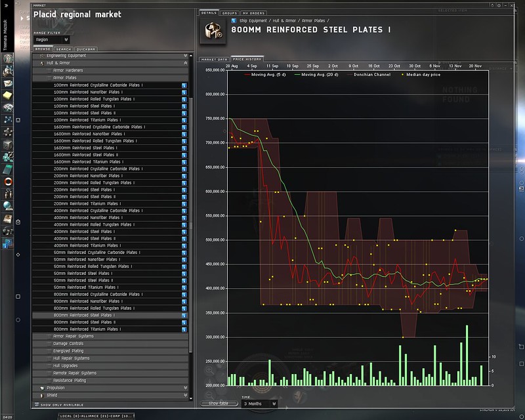Open the yellow notepad icon in the Neocom
This screenshot has width=525, height=420.
[8, 95]
